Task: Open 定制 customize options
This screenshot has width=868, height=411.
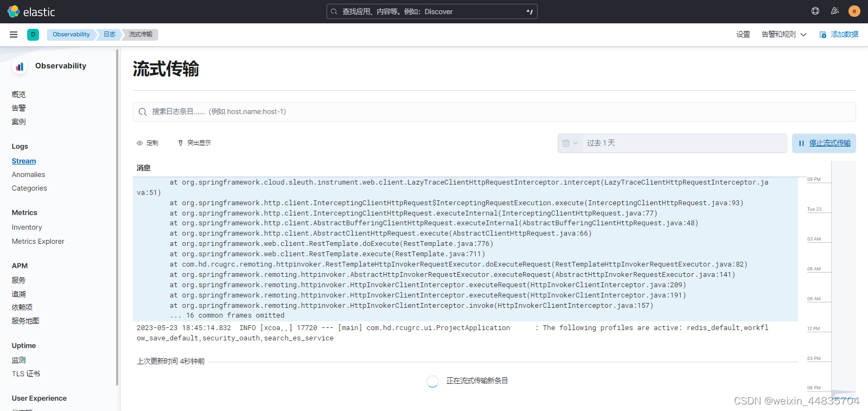Action: pyautogui.click(x=148, y=143)
